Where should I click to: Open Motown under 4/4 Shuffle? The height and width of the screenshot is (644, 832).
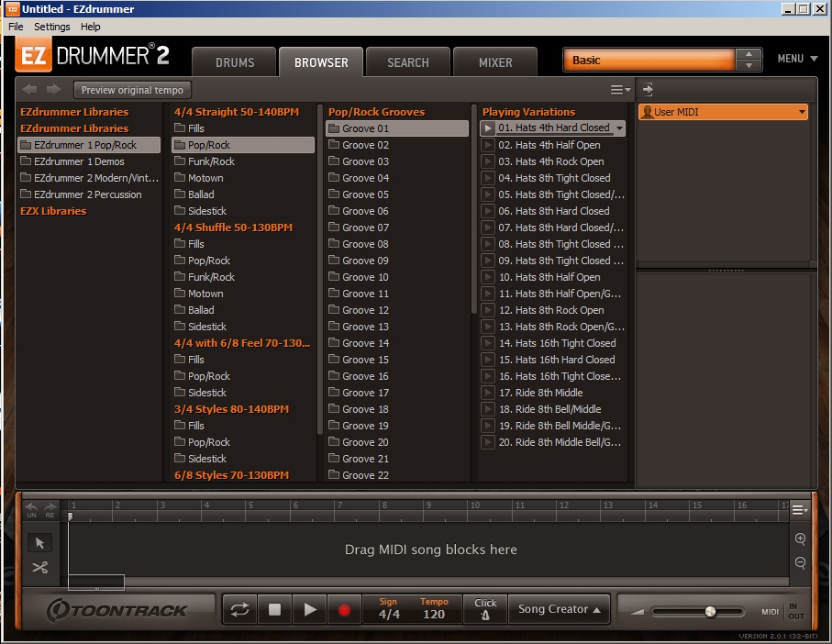243,294
